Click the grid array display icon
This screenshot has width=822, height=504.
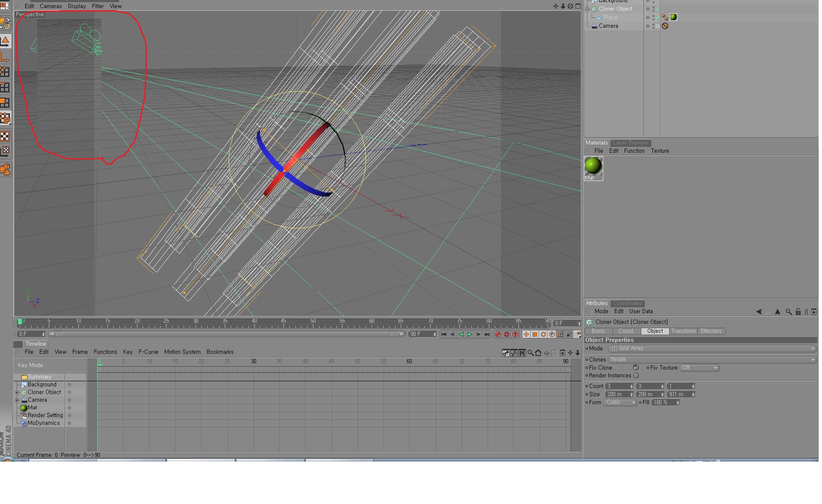614,348
